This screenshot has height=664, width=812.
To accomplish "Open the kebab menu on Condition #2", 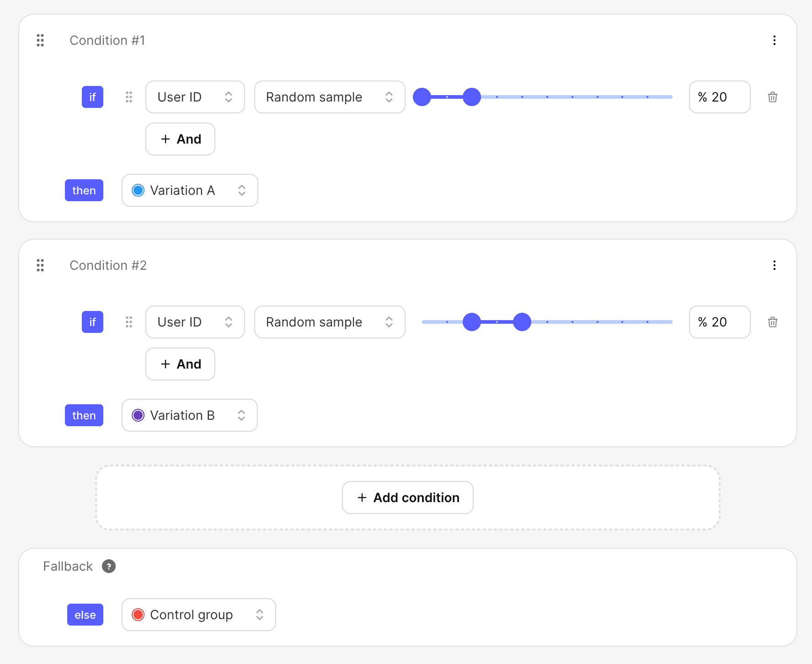I will pyautogui.click(x=774, y=265).
